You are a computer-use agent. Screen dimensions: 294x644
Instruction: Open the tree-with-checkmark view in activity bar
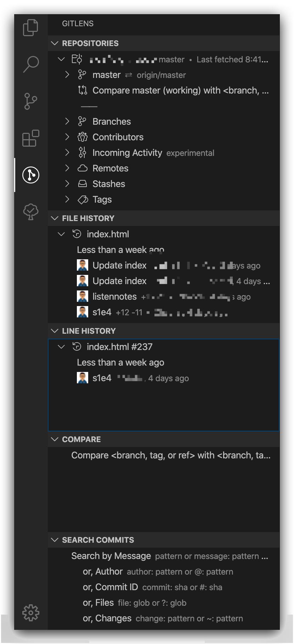[30, 212]
